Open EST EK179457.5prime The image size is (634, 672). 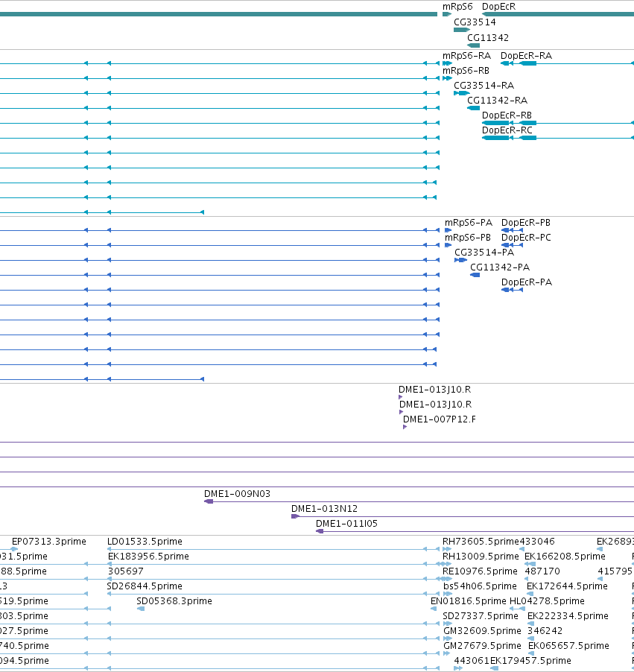(x=530, y=661)
